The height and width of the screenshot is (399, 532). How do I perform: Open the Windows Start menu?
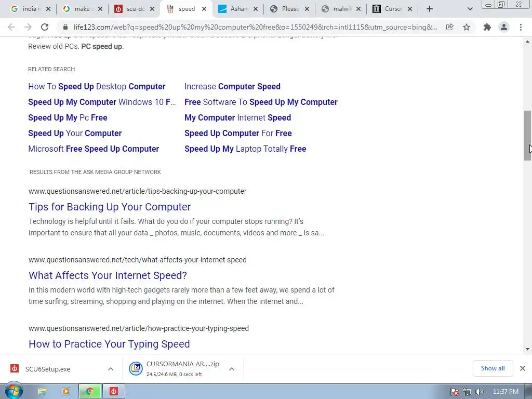pyautogui.click(x=14, y=391)
